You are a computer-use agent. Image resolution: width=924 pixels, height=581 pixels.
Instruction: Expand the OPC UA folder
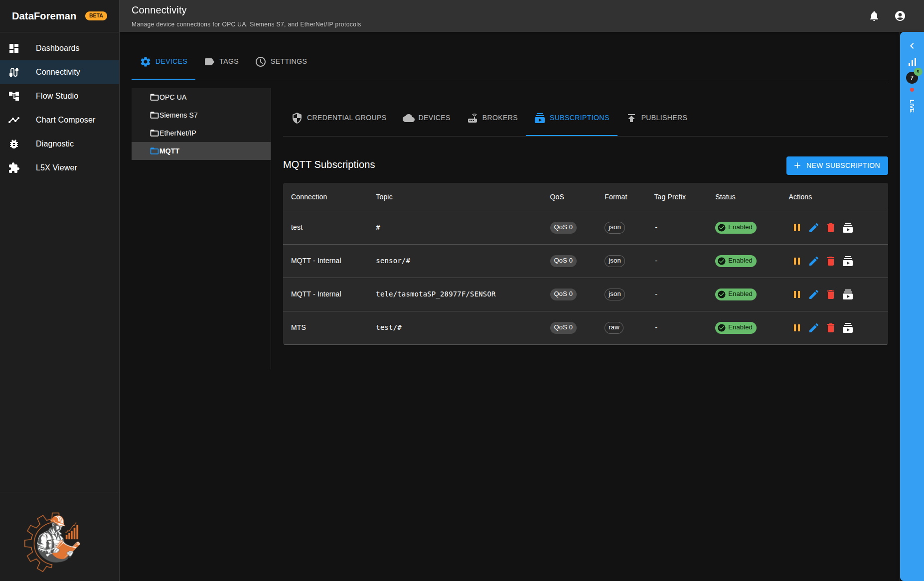coord(172,97)
